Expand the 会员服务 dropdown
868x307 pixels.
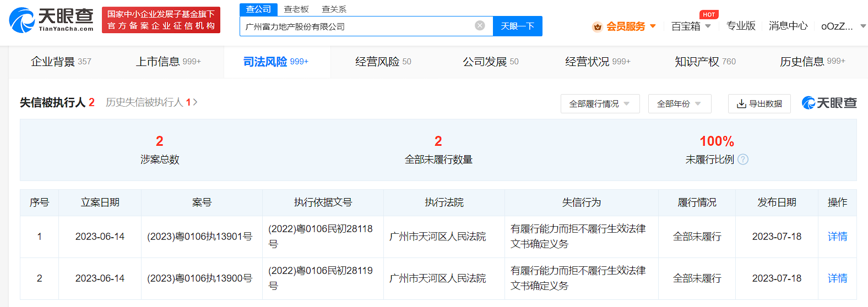click(653, 26)
